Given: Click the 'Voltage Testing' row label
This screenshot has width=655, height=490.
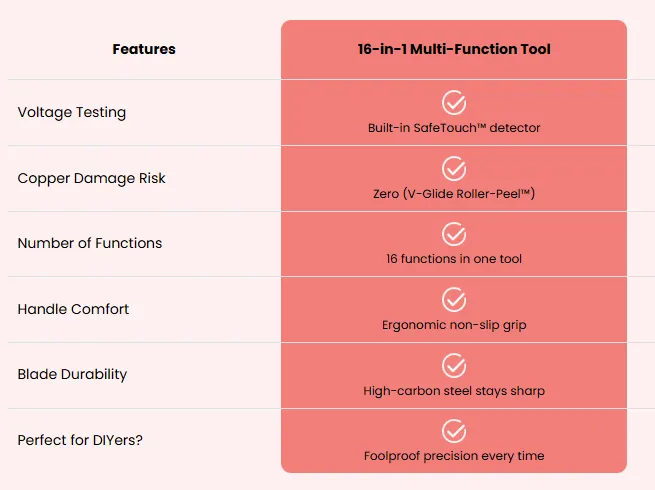Looking at the screenshot, I should 72,112.
